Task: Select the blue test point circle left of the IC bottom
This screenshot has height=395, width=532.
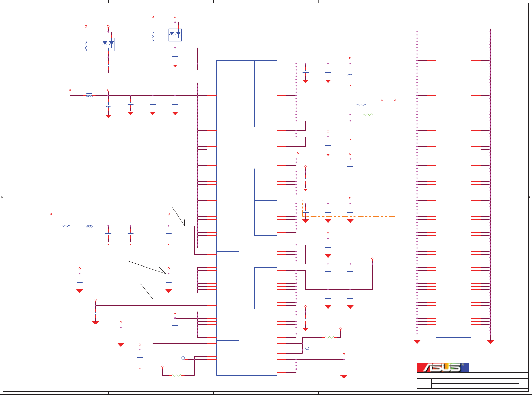Action: tap(183, 358)
